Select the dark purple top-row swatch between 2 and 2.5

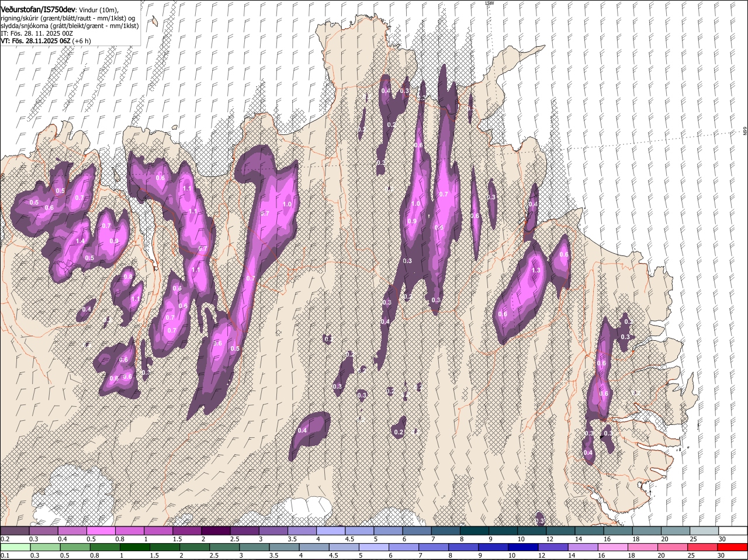click(x=216, y=531)
